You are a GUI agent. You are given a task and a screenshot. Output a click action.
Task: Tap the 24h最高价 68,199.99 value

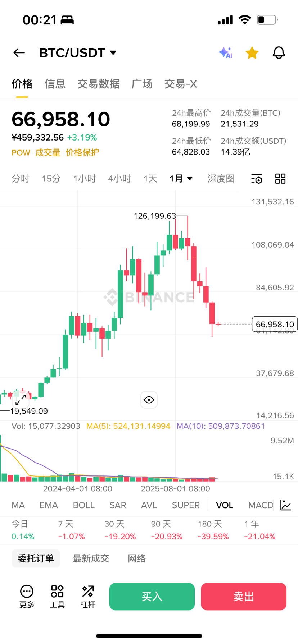click(x=191, y=124)
